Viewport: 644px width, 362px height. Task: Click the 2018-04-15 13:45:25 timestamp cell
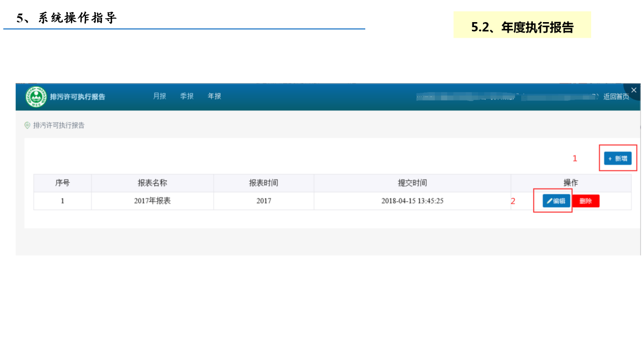click(x=412, y=201)
